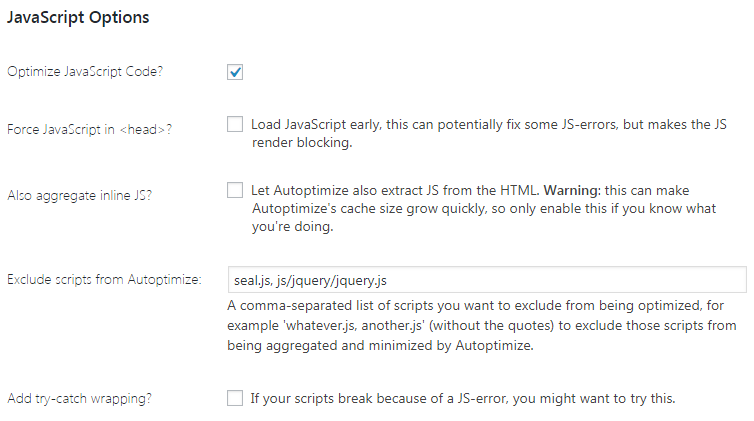Enable the try-catch wrapping checkbox
Viewport: 754px width, 421px height.
click(x=235, y=398)
